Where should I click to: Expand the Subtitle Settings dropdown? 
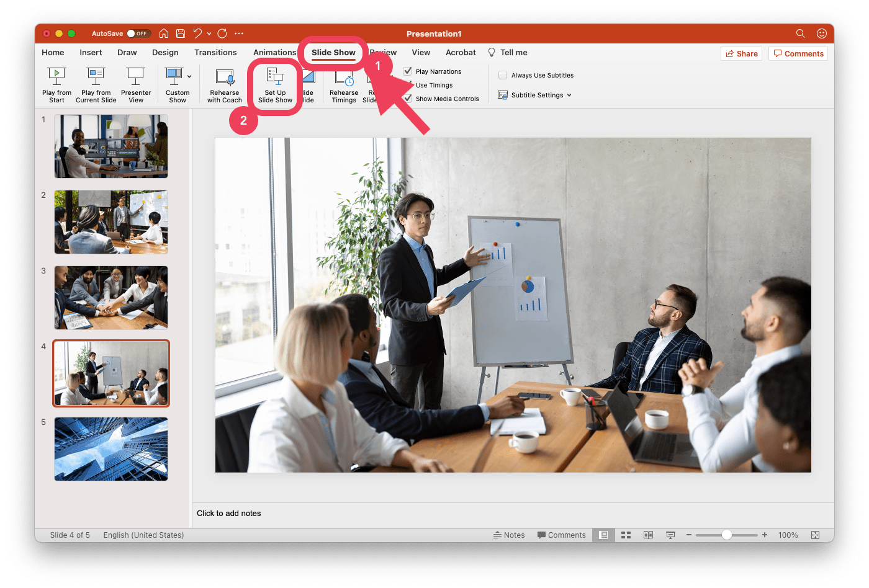click(x=570, y=95)
